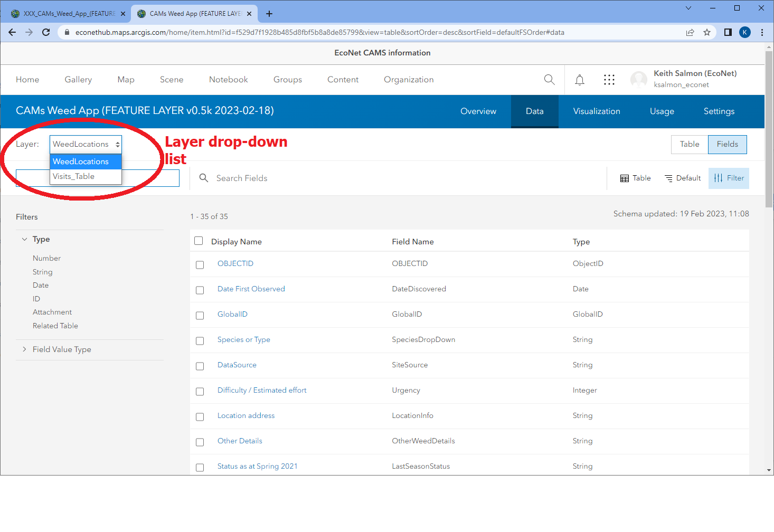The image size is (774, 532).
Task: Reload the page with refresh icon
Action: 46,32
